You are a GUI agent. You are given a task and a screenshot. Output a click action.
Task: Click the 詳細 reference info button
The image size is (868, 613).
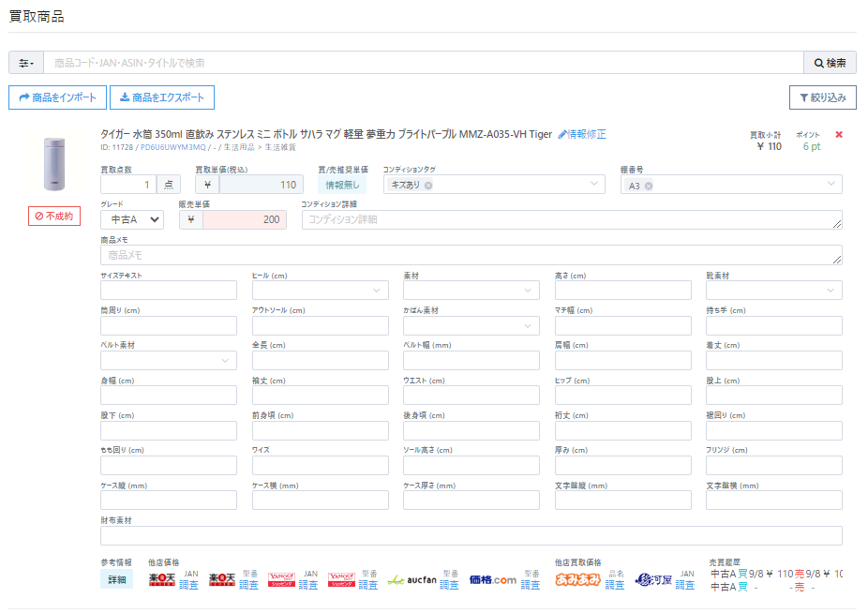(x=117, y=580)
